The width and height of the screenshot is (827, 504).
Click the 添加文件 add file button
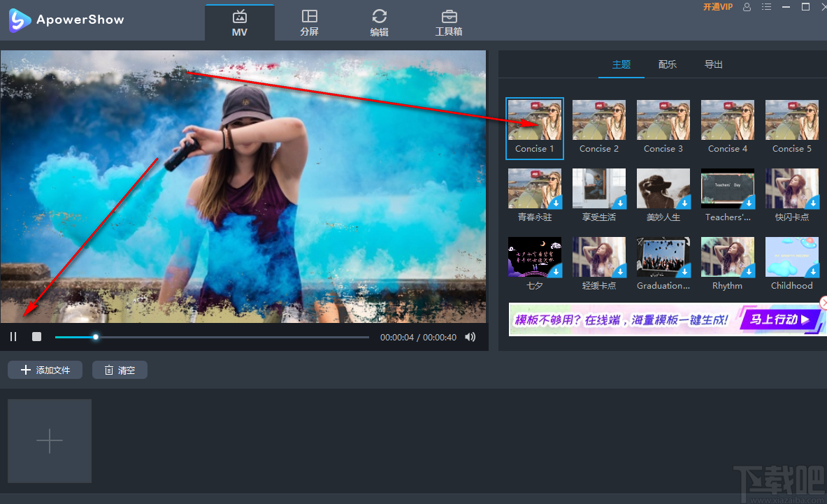(x=45, y=370)
